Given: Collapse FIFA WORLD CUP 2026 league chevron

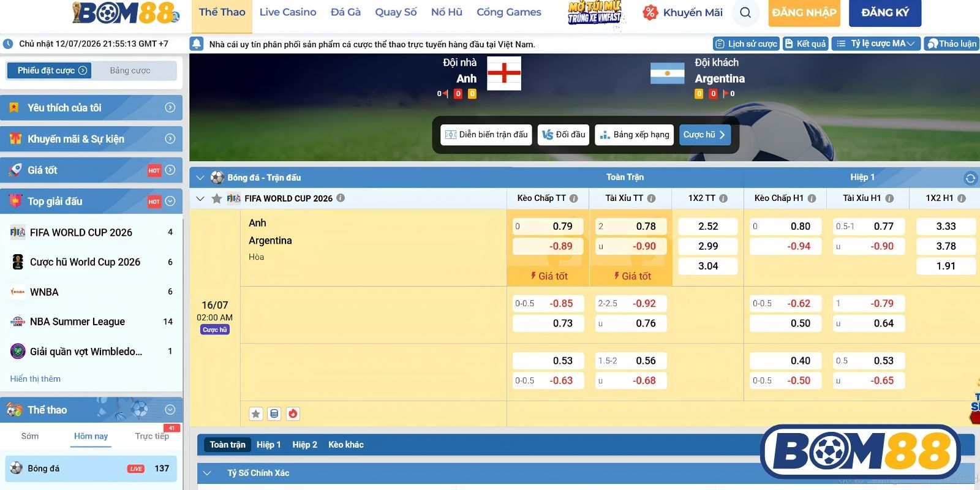Looking at the screenshot, I should tap(200, 198).
